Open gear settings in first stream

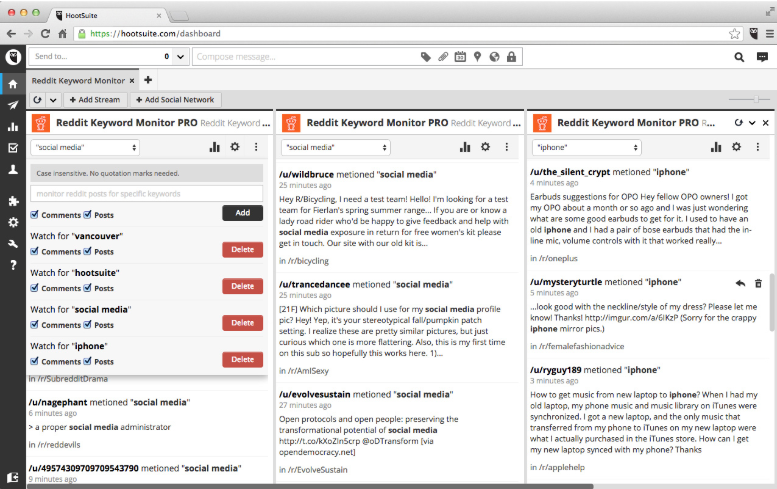(x=235, y=147)
